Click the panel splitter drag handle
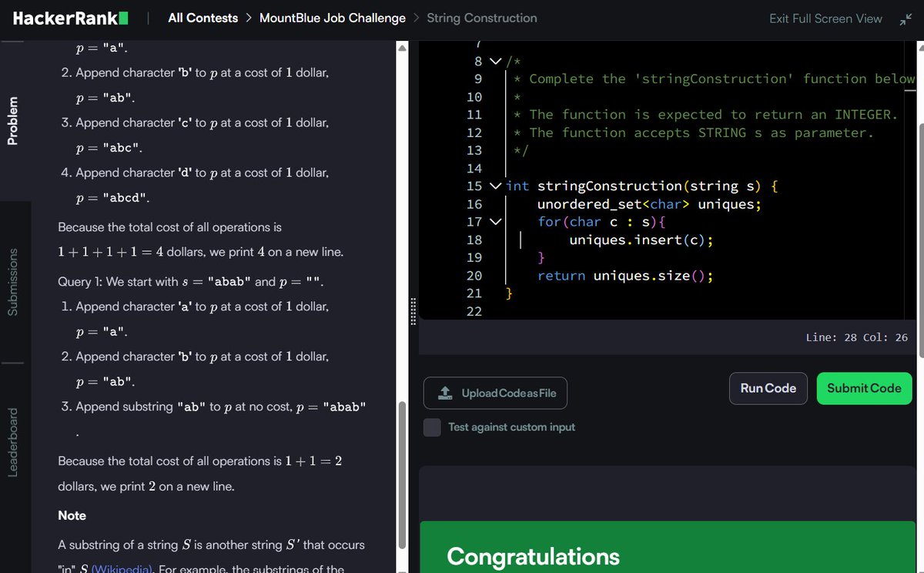Viewport: 924px width, 573px height. 413,311
